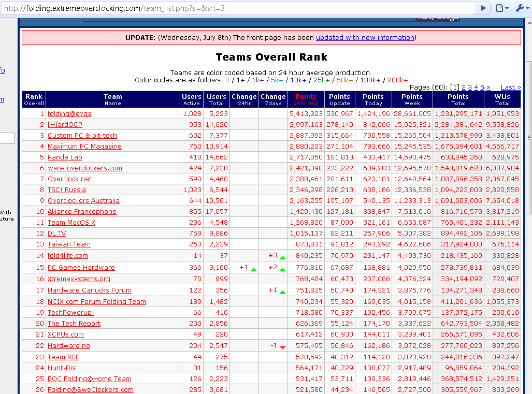This screenshot has height=394, width=532.
Task: Open Overclock.net team link
Action: [69, 179]
